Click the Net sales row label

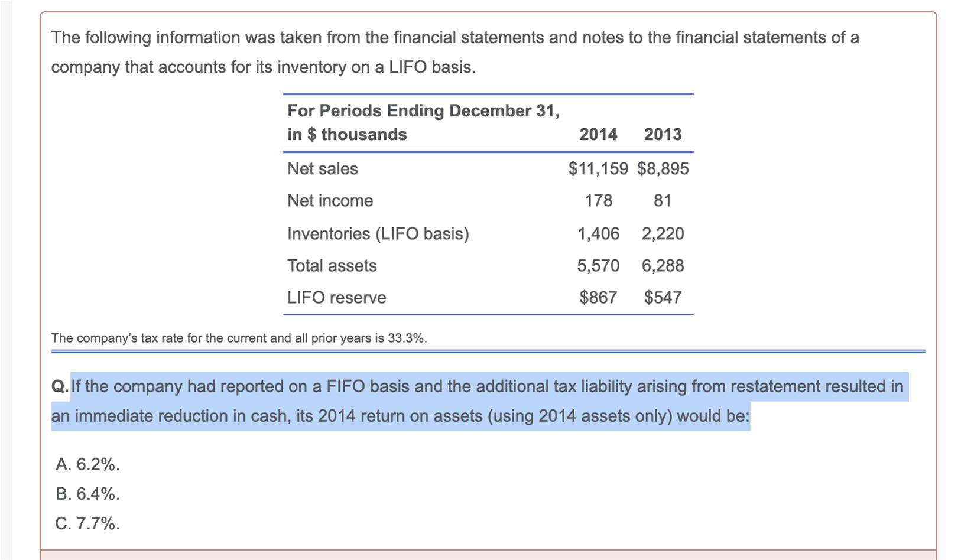point(323,169)
